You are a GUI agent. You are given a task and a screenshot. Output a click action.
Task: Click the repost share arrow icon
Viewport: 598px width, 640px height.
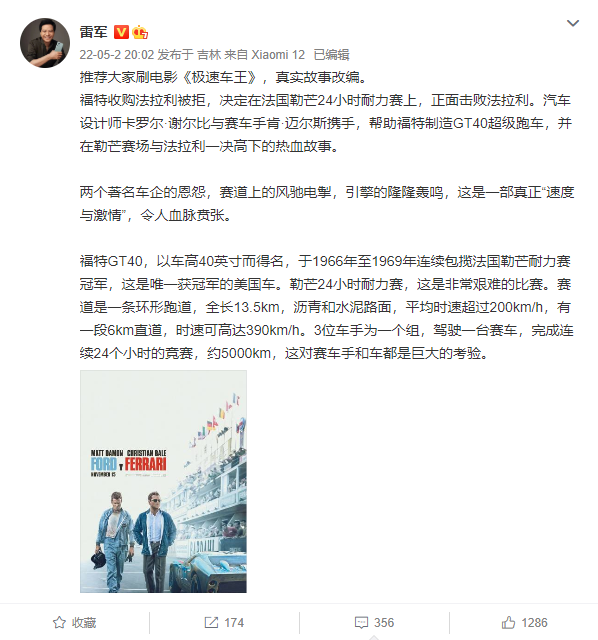[x=211, y=622]
